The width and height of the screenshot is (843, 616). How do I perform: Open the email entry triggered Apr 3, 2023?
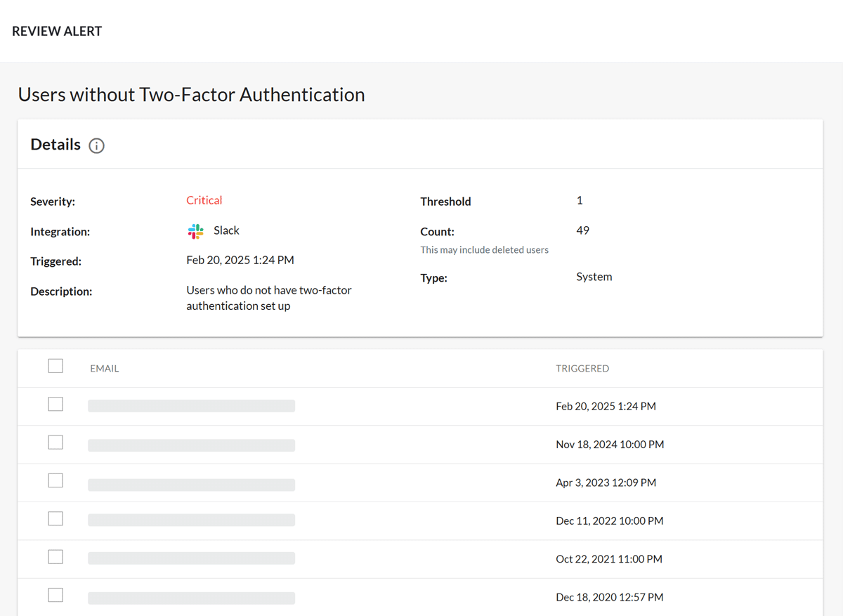[x=191, y=483]
